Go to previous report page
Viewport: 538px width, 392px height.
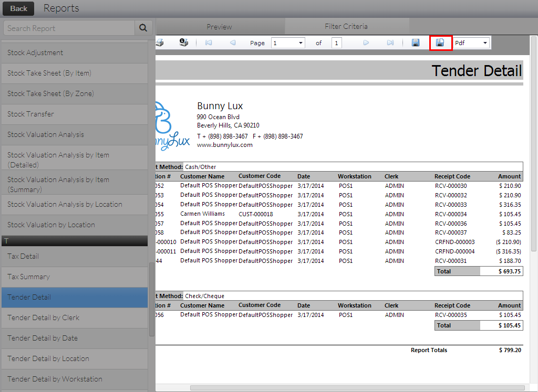pyautogui.click(x=233, y=43)
